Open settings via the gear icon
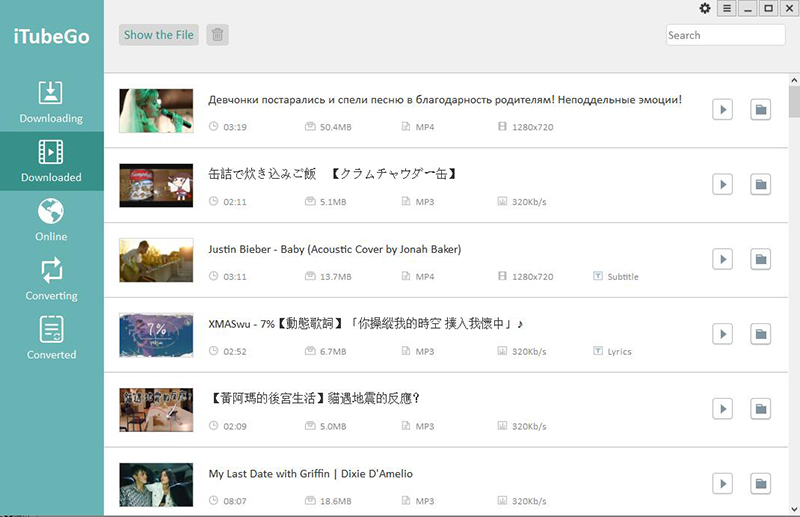 [x=705, y=8]
